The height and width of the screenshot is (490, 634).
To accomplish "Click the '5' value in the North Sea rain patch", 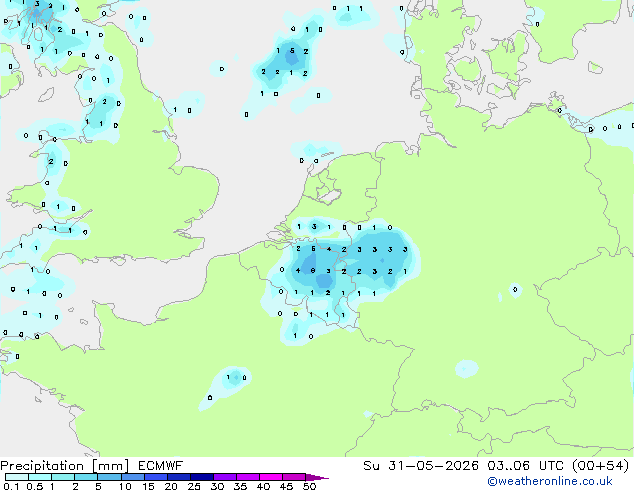I will pos(292,51).
